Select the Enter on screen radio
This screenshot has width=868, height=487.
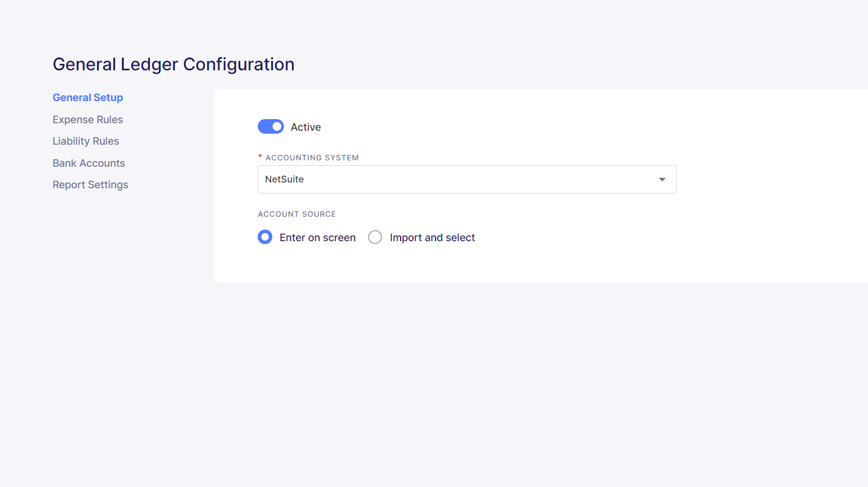[265, 237]
